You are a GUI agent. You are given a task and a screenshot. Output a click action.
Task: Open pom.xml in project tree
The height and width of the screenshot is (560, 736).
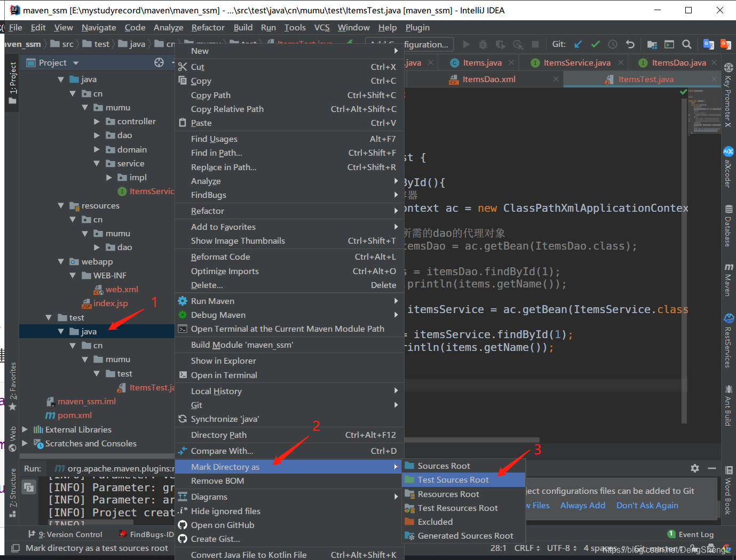point(74,415)
